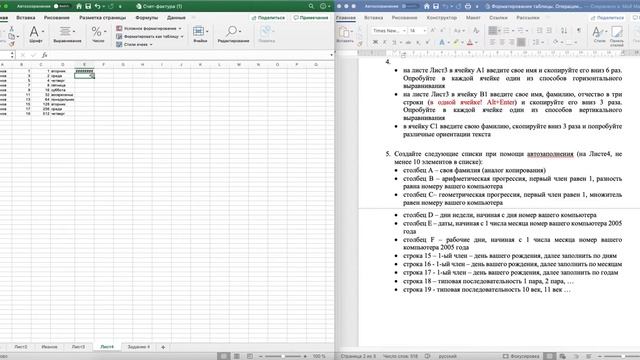Open Форматировать как таблицу dropdown
The width and height of the screenshot is (640, 360).
pyautogui.click(x=150, y=36)
